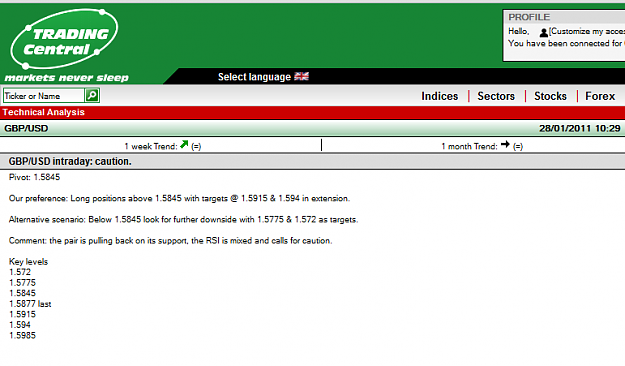Click the GBP/USD instrument title
Screen dimensions: 625x366
point(26,128)
